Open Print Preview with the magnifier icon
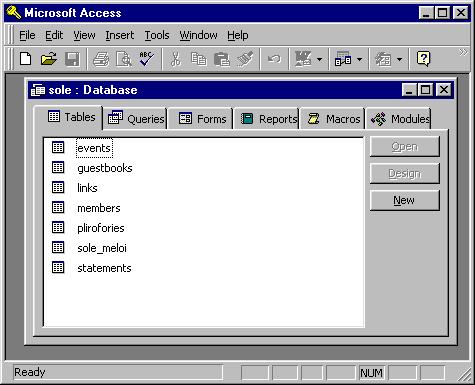475x385 pixels. pos(124,59)
